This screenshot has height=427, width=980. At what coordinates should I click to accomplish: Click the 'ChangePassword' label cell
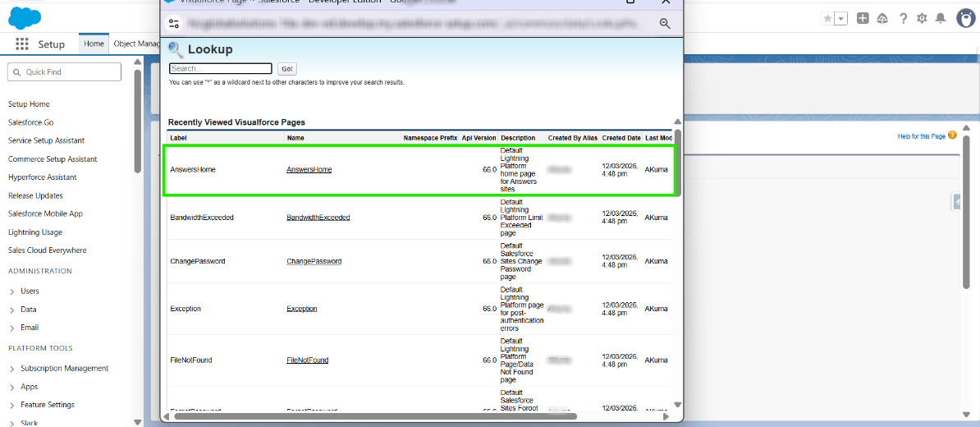(198, 261)
